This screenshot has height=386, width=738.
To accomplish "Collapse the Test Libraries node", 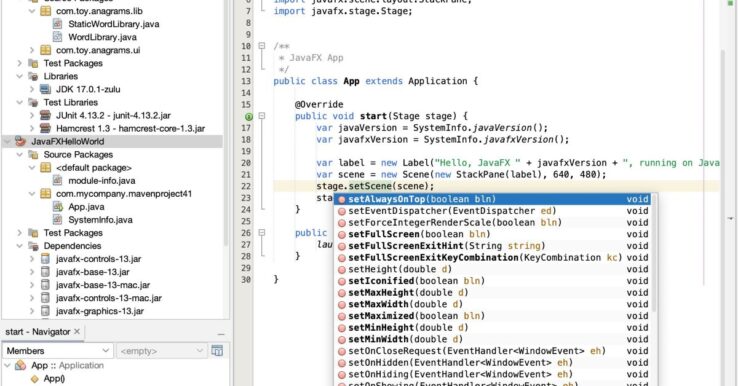I will click(19, 102).
